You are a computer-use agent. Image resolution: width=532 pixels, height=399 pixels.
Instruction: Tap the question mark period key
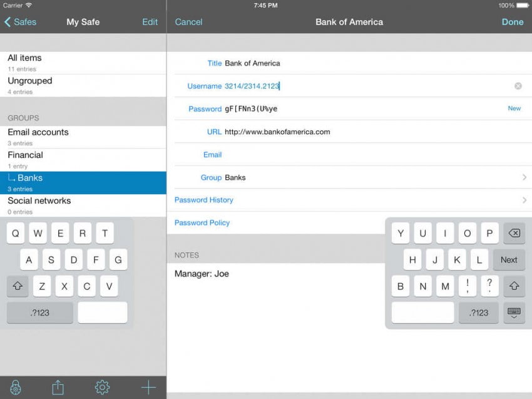coord(489,286)
